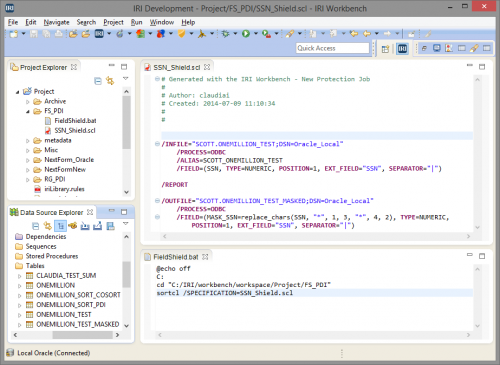Select the SSN_Shield.scl editor tab
The width and height of the screenshot is (500, 365).
click(x=176, y=68)
